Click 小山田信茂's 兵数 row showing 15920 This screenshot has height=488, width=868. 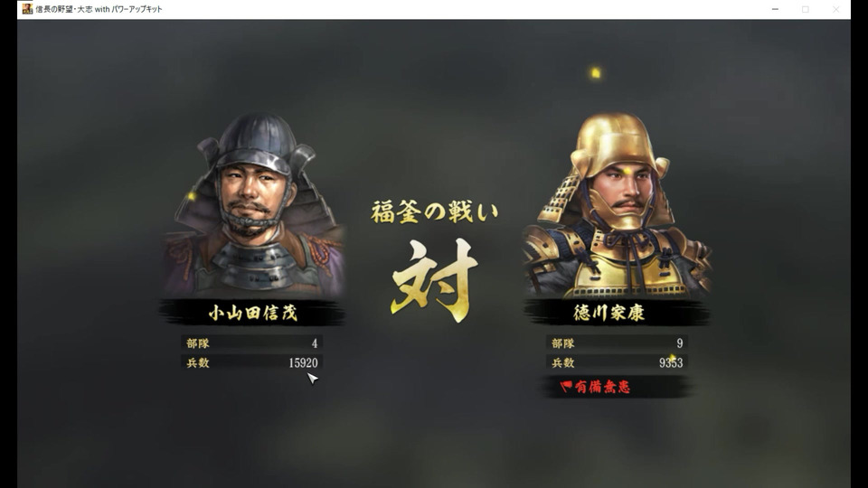pos(252,363)
